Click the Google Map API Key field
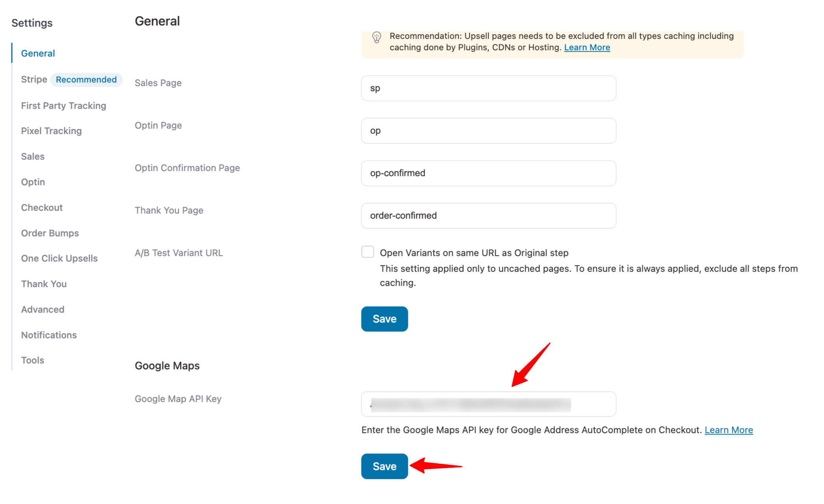Viewport: 824px width, 504px height. [488, 404]
